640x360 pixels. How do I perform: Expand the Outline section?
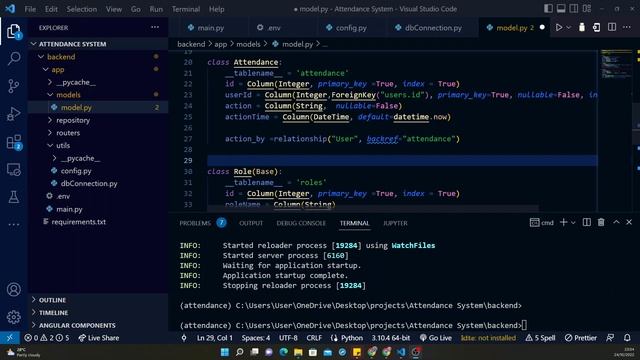(98, 300)
